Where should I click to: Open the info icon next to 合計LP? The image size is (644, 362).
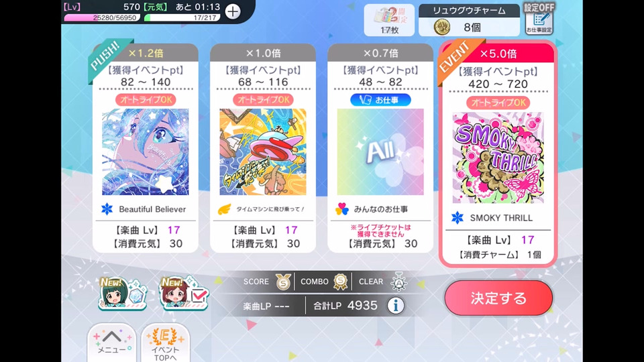click(x=396, y=306)
